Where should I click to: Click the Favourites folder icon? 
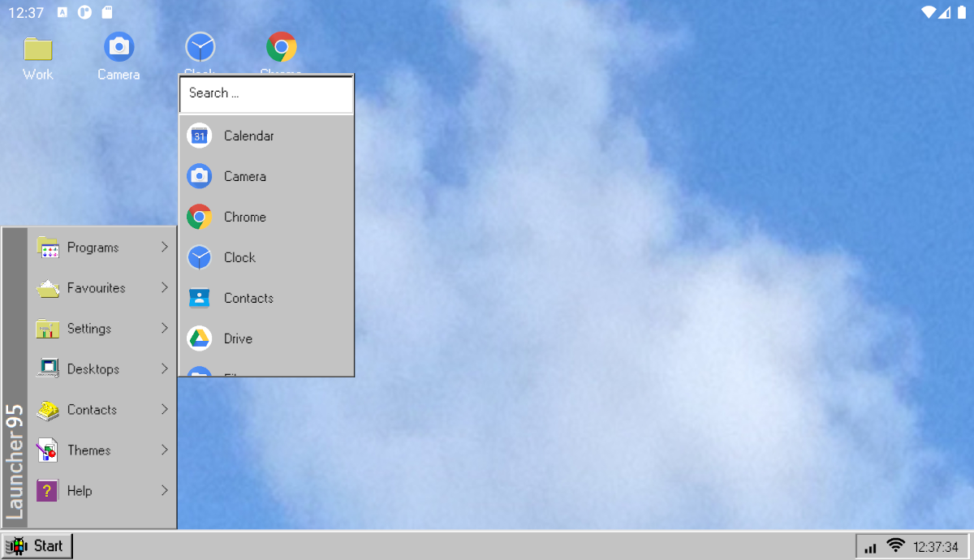click(x=48, y=288)
